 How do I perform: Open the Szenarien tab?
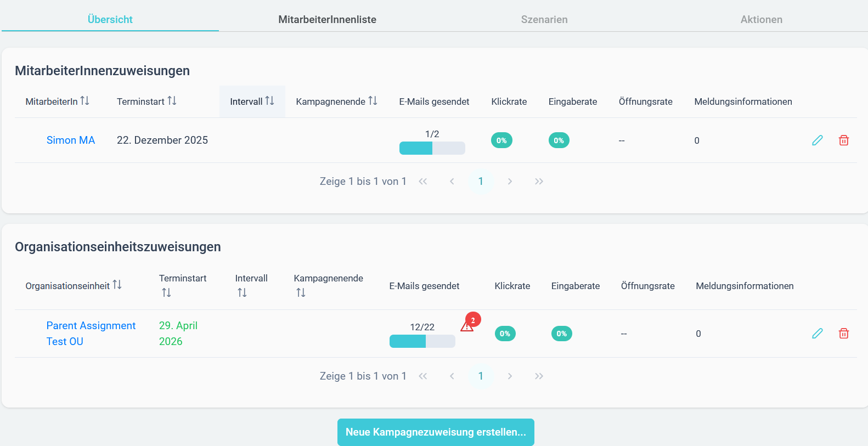click(x=544, y=20)
